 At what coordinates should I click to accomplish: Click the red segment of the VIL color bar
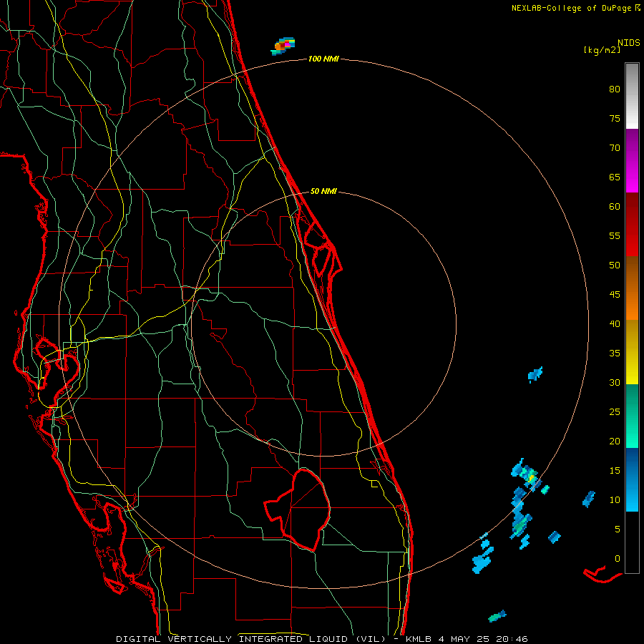[632, 224]
